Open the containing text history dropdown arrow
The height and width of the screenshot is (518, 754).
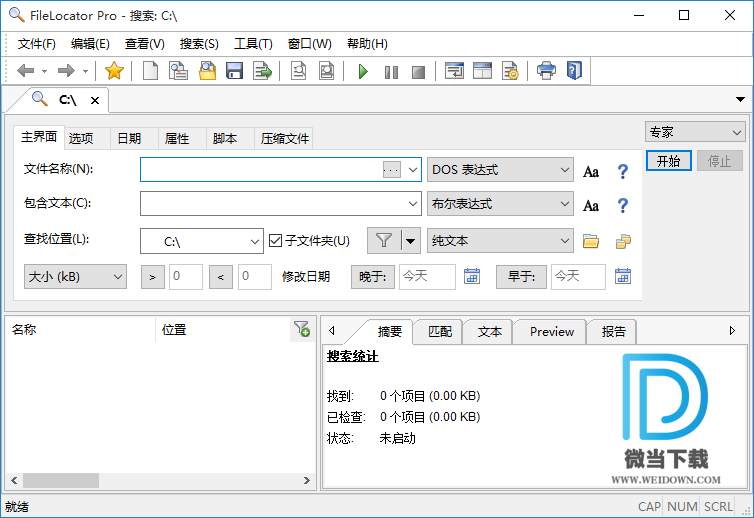point(413,204)
